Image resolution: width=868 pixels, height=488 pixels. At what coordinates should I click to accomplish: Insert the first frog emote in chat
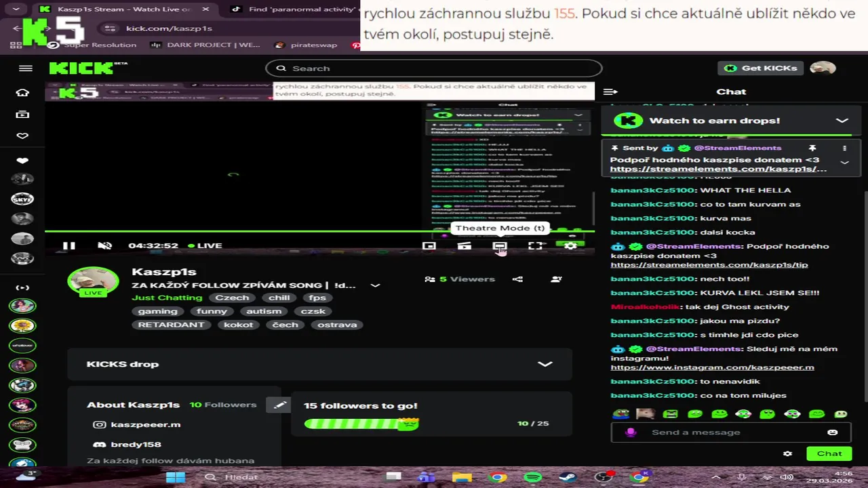(x=620, y=413)
